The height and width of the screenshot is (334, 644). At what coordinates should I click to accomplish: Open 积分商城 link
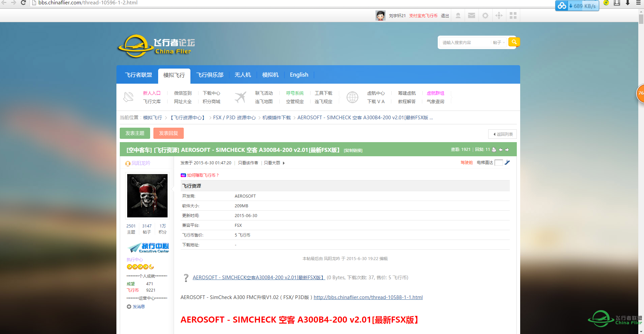click(211, 101)
